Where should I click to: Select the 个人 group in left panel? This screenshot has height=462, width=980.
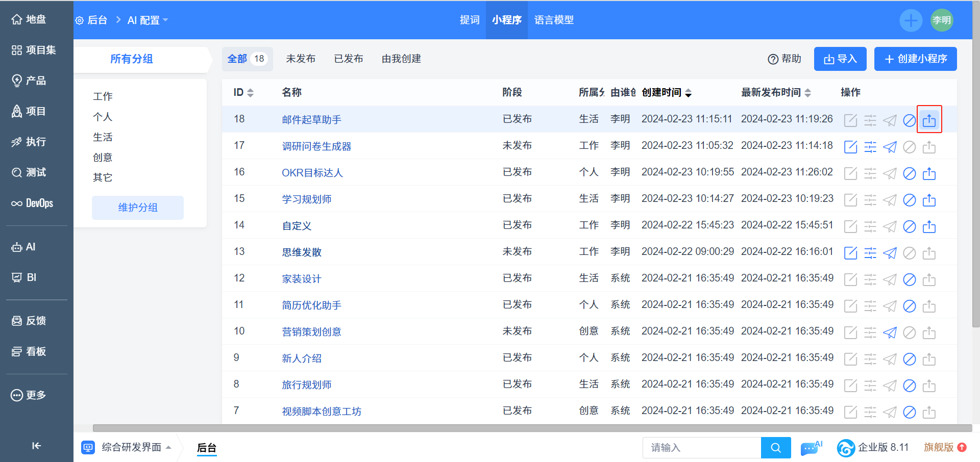click(103, 117)
